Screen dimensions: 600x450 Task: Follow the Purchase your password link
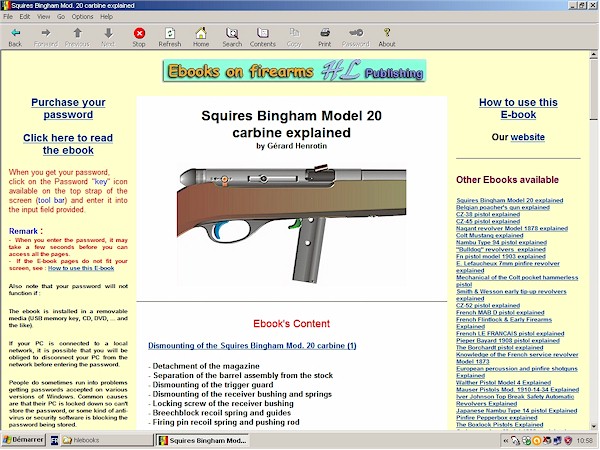point(68,109)
